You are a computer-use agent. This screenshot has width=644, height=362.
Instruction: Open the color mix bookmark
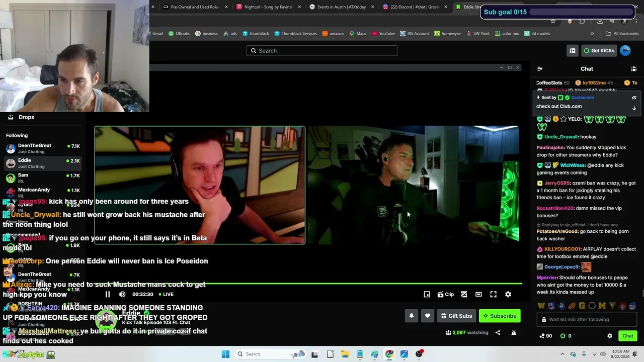pyautogui.click(x=507, y=34)
